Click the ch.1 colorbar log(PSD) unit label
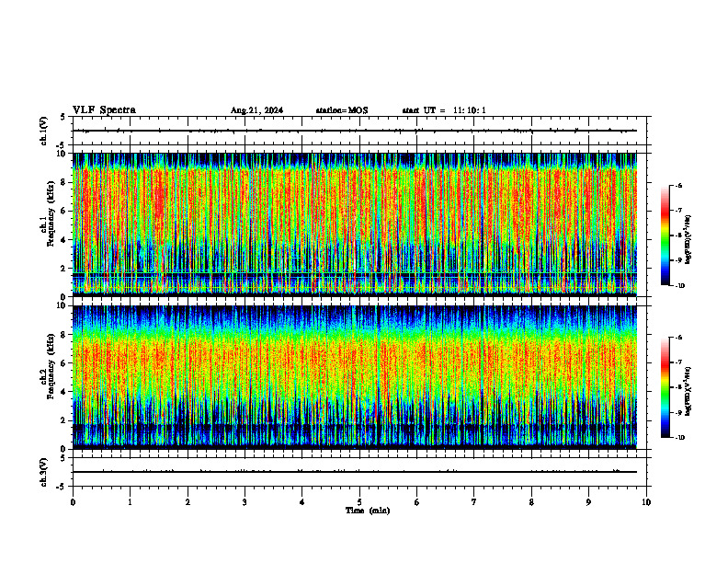 tap(688, 240)
